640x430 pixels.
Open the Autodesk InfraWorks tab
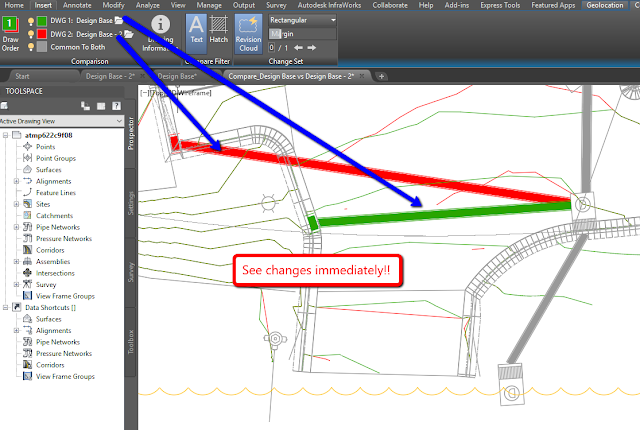pyautogui.click(x=329, y=5)
